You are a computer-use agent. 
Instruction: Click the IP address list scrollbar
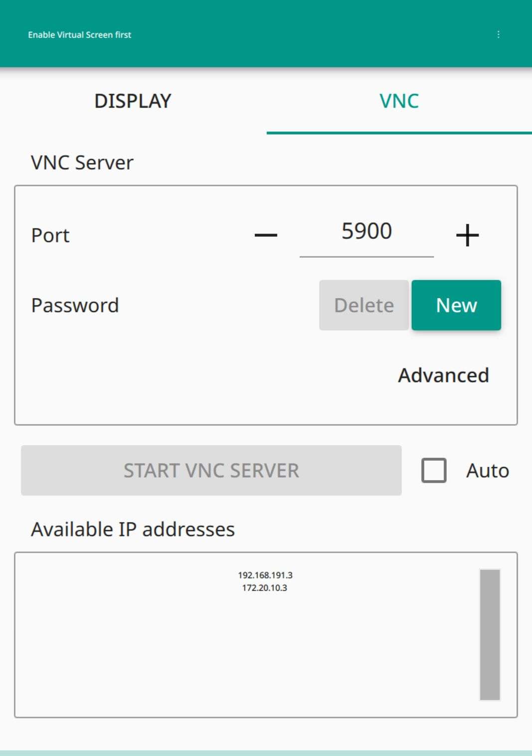490,634
